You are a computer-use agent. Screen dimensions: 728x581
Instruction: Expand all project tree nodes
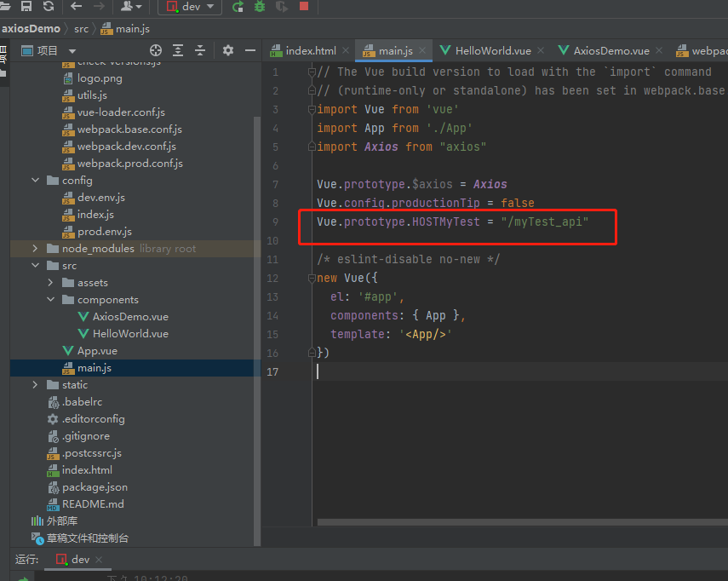coord(178,50)
